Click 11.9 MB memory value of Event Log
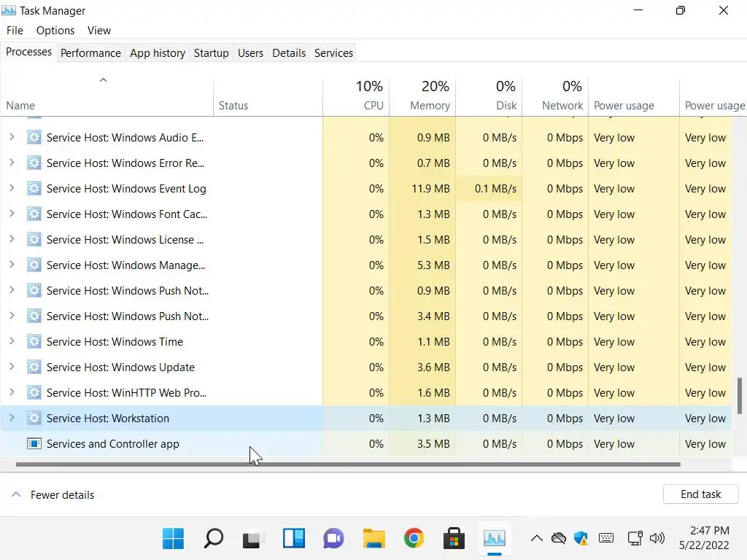The image size is (747, 560). pyautogui.click(x=430, y=189)
